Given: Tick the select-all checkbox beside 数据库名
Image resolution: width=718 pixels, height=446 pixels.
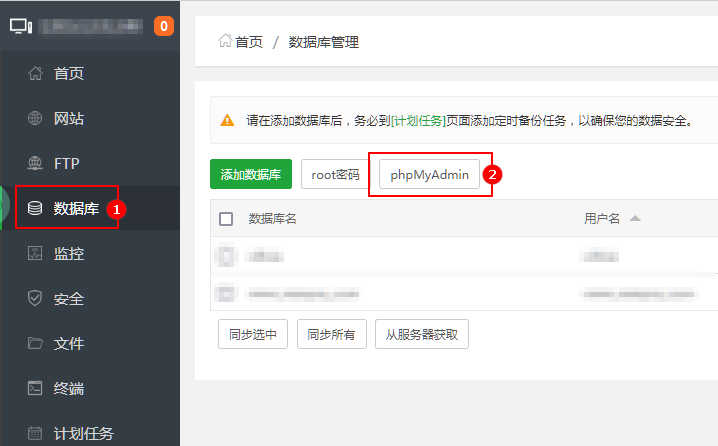Looking at the screenshot, I should coord(226,219).
